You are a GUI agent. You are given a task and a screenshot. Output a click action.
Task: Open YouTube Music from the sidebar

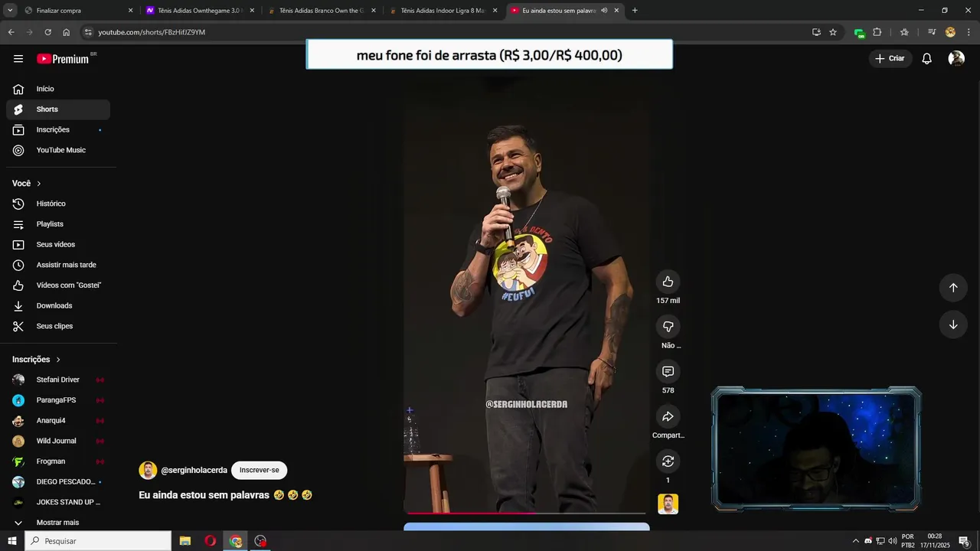coord(58,150)
